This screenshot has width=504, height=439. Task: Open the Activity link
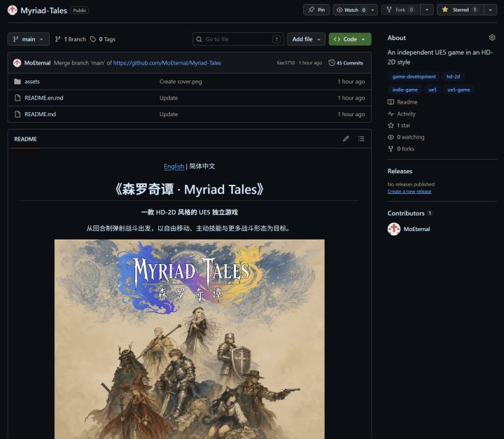(x=402, y=114)
